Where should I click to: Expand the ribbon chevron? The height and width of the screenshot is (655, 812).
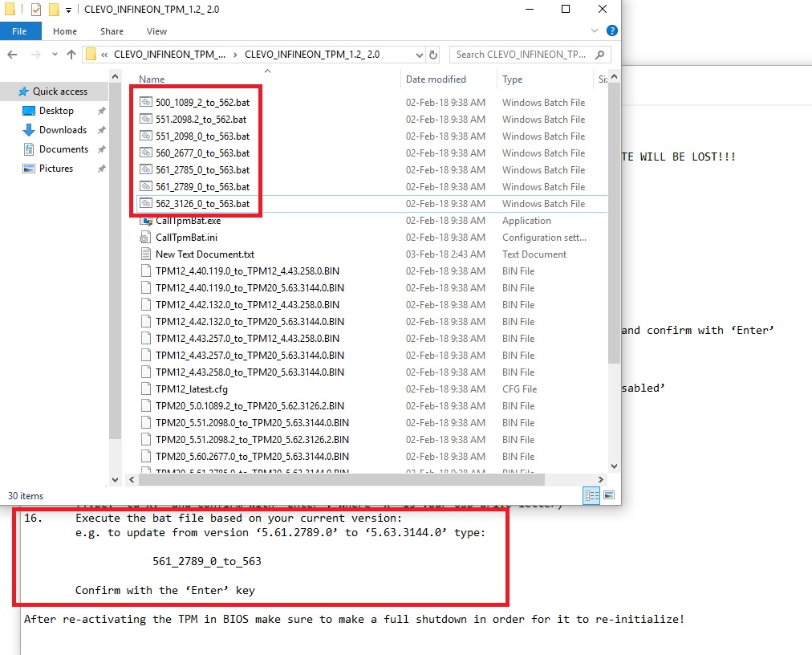click(x=595, y=31)
